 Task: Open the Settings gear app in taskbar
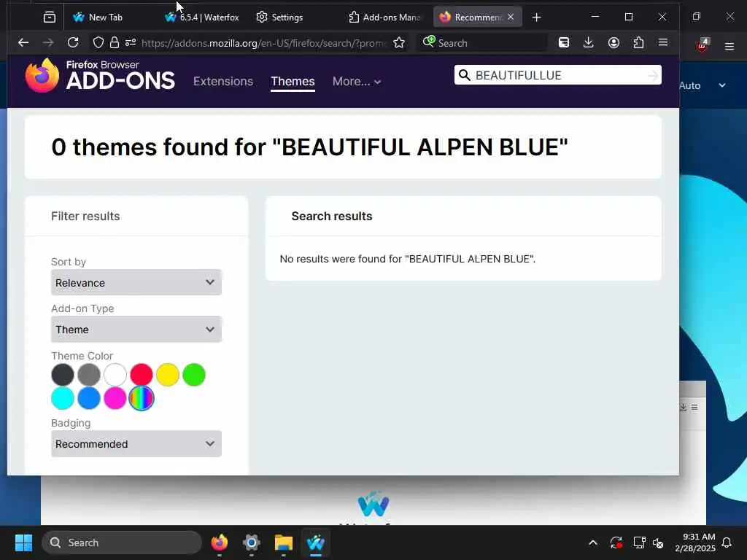tap(252, 542)
